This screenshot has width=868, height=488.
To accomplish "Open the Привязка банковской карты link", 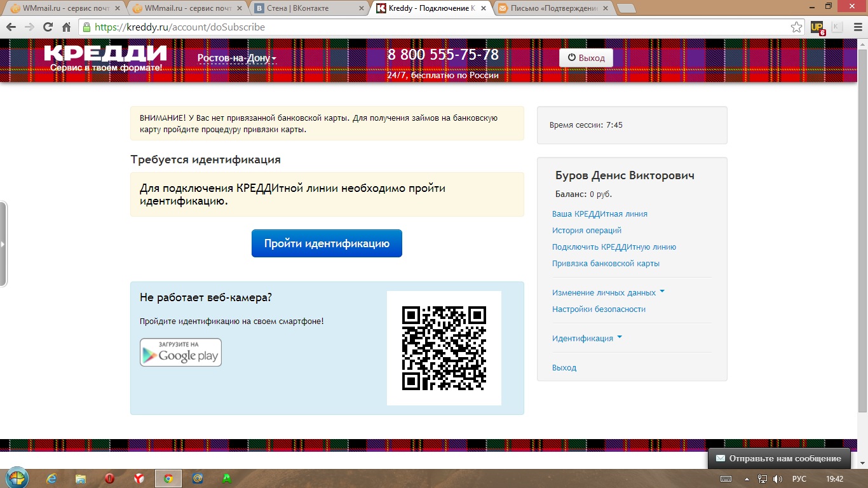I will [x=606, y=264].
